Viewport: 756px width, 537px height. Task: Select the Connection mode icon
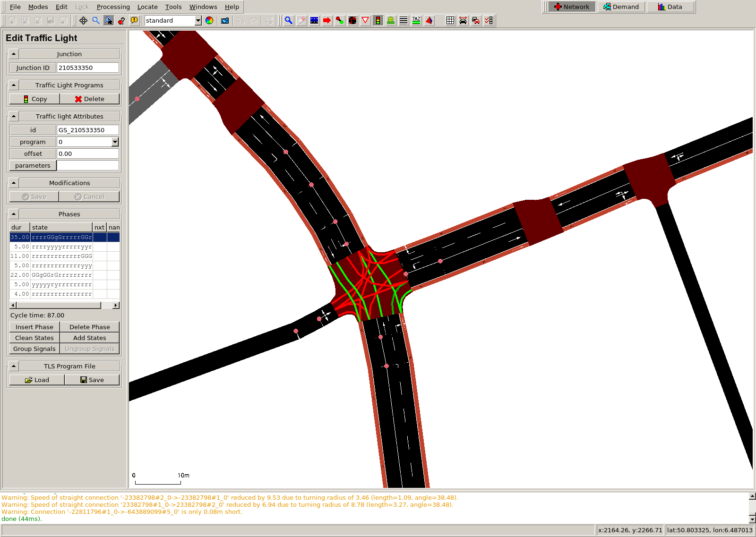pyautogui.click(x=340, y=20)
